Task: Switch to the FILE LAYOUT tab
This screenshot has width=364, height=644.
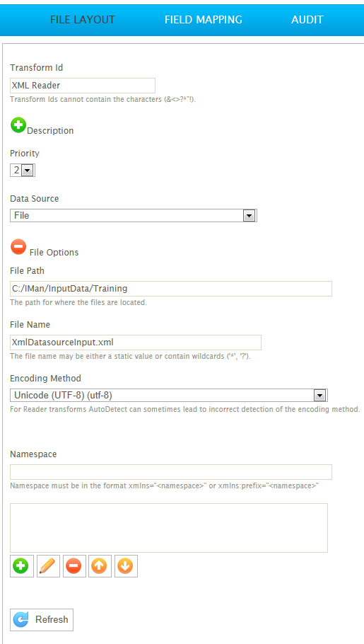Action: coord(83,19)
